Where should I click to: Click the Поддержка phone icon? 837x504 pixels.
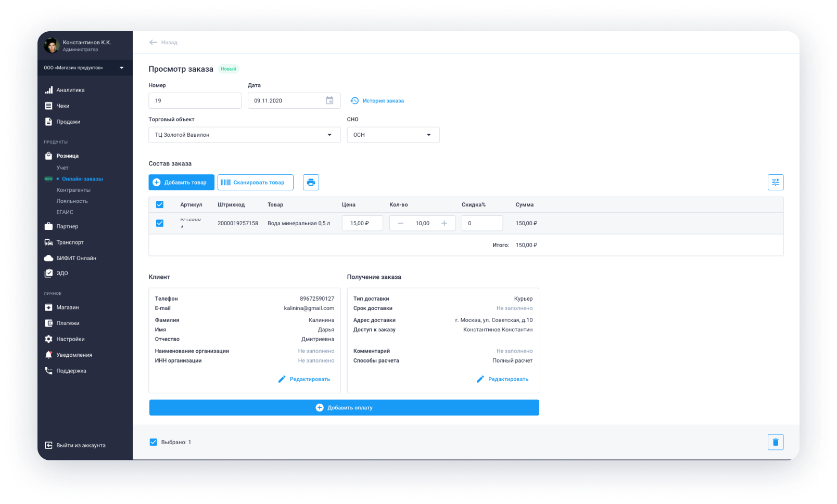click(48, 371)
